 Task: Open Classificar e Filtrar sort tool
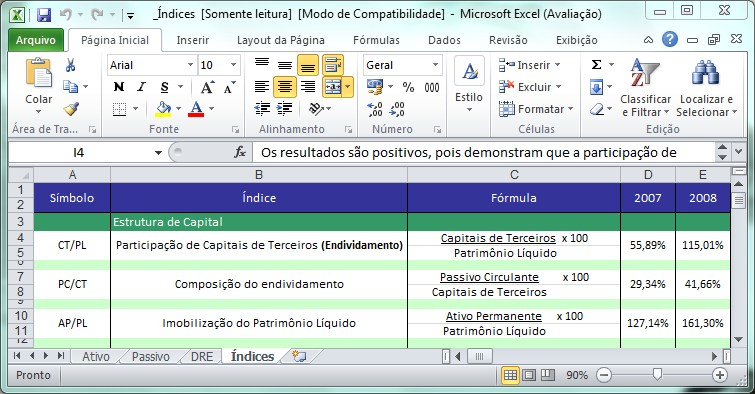click(x=645, y=88)
